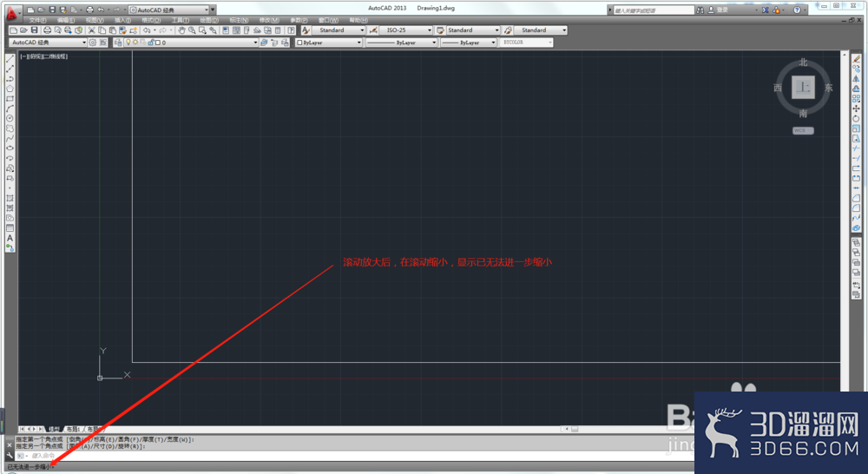Select the Rectangle draw tool

coord(10,99)
